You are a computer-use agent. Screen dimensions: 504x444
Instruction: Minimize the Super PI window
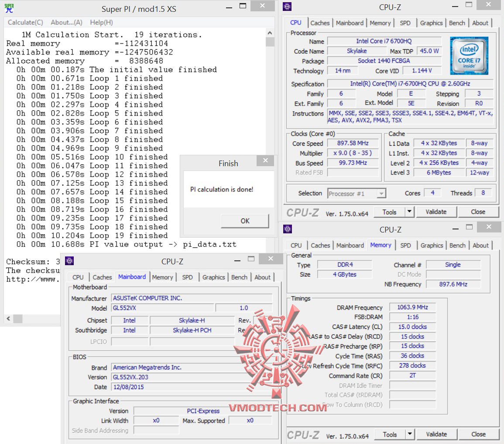(229, 7)
